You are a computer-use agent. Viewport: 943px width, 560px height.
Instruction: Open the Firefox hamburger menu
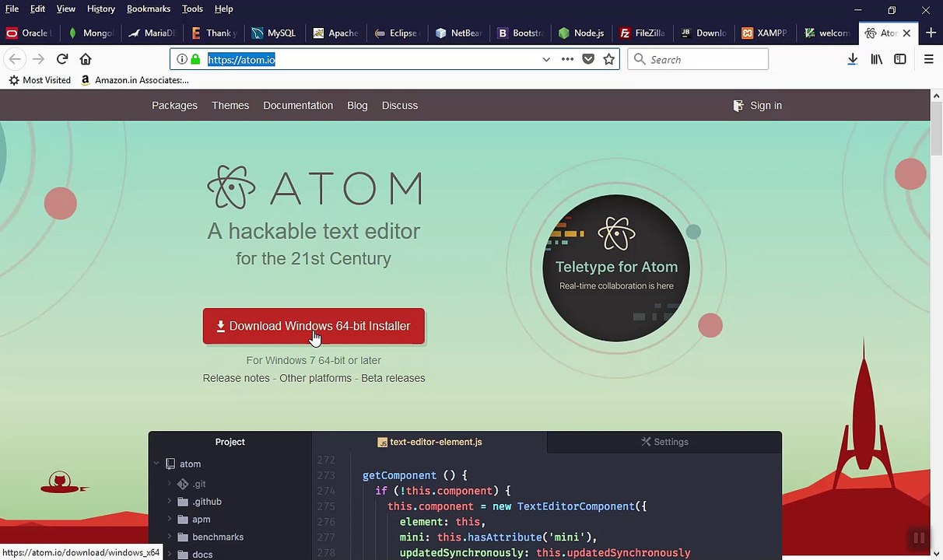[x=928, y=59]
